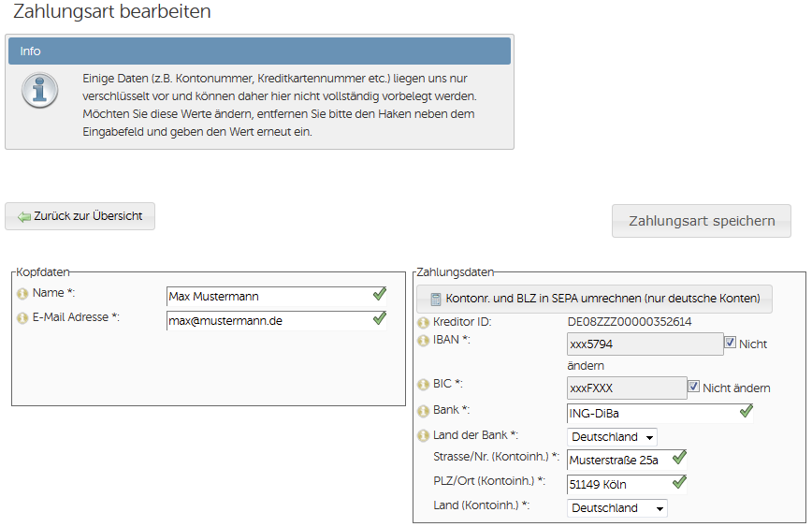Click the large blue info circle icon
Viewport: 812px width, 527px height.
pyautogui.click(x=39, y=90)
